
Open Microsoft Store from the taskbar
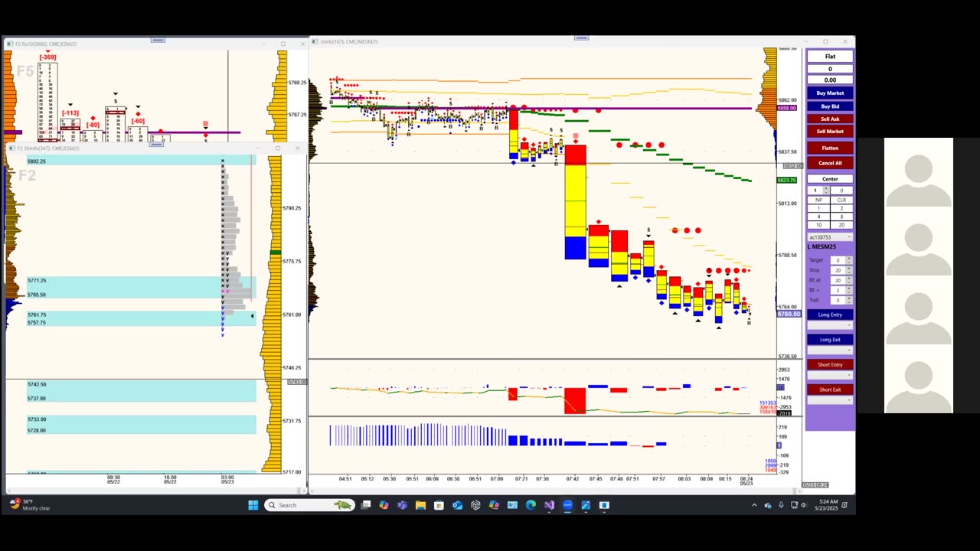click(439, 505)
